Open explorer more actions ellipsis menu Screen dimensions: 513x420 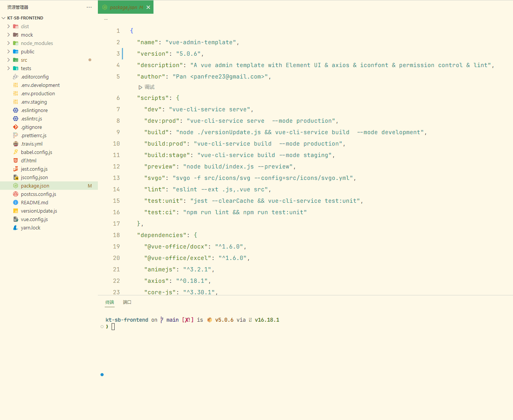(x=89, y=7)
